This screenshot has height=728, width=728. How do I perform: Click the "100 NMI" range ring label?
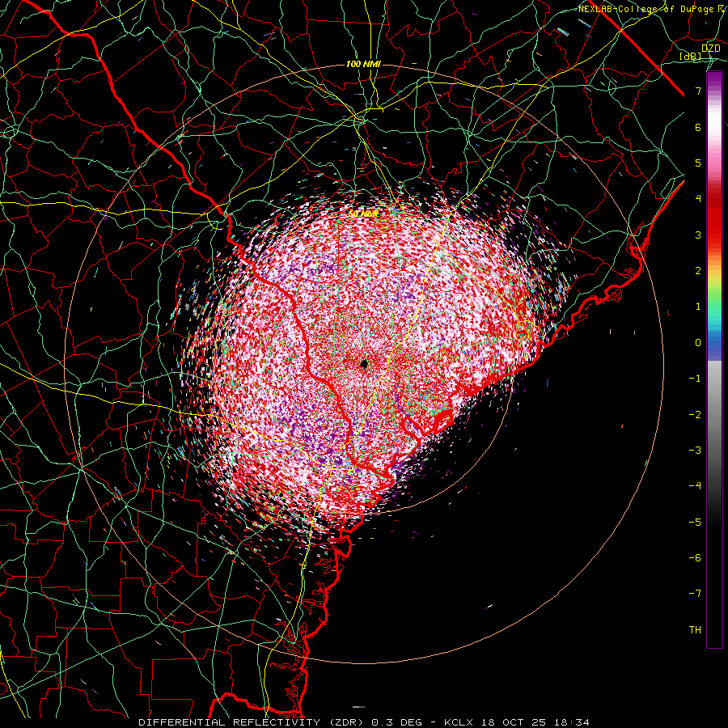pyautogui.click(x=363, y=64)
